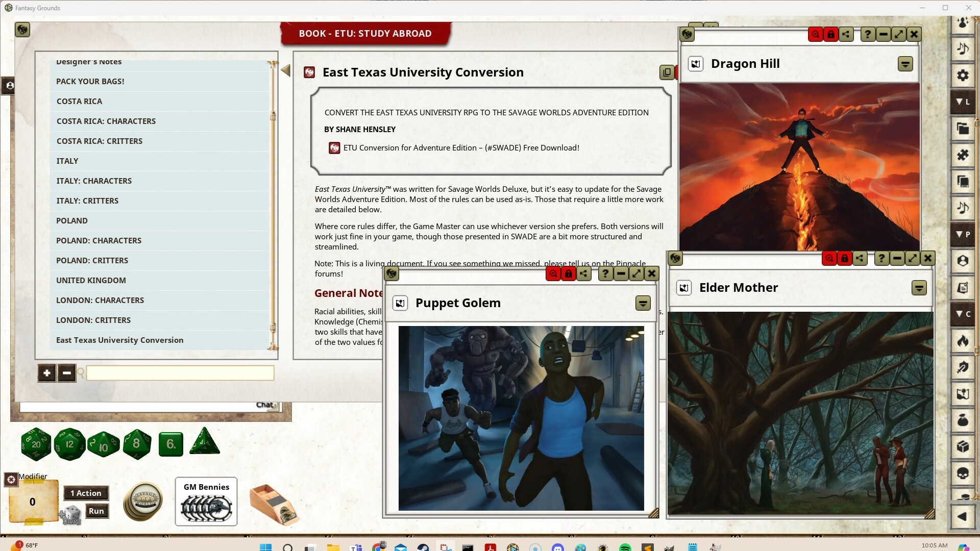Open the Settings gear in the right sidebar

click(963, 75)
